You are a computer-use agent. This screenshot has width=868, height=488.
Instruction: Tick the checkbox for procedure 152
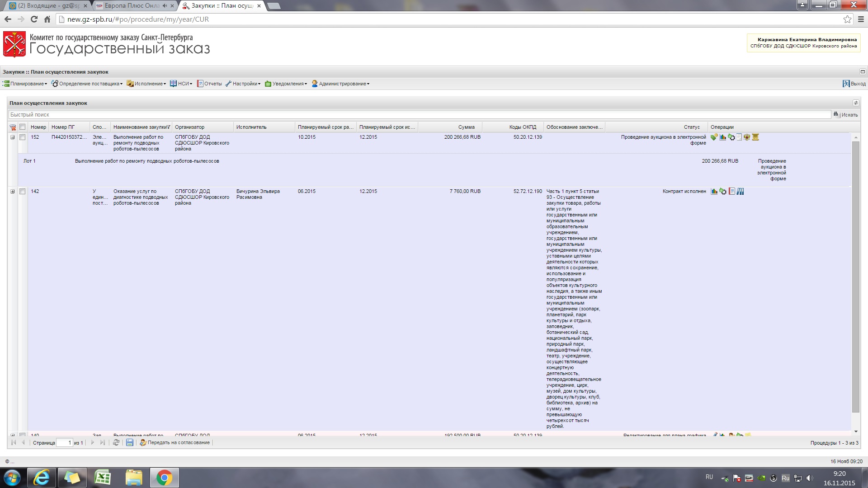[x=22, y=137]
